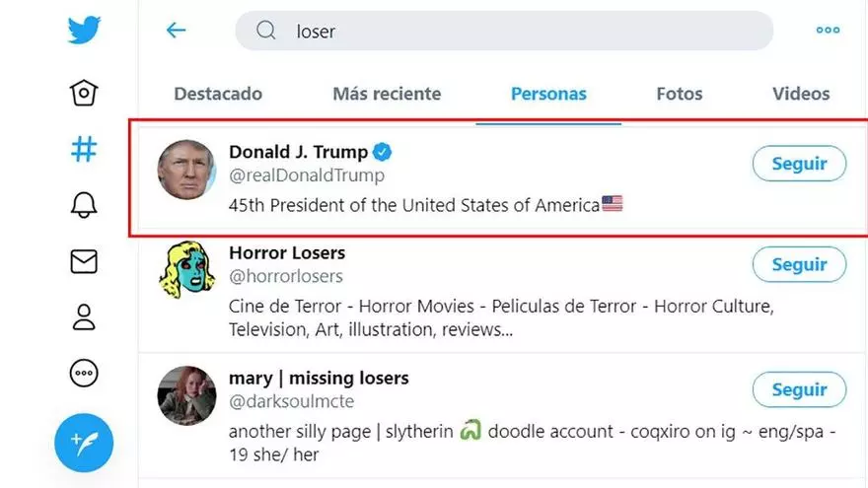The height and width of the screenshot is (488, 868).
Task: Open the Explore hashtag icon
Action: pyautogui.click(x=84, y=149)
